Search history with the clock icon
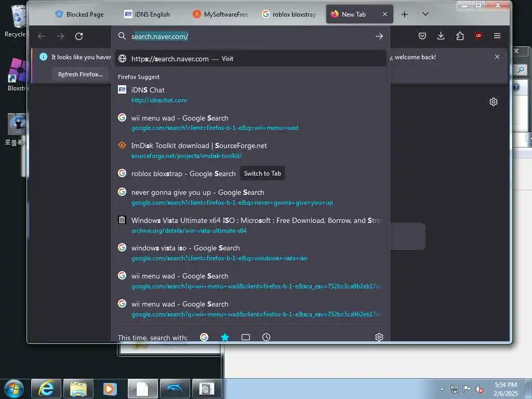Viewport: 532px width, 399px height. coord(267,337)
